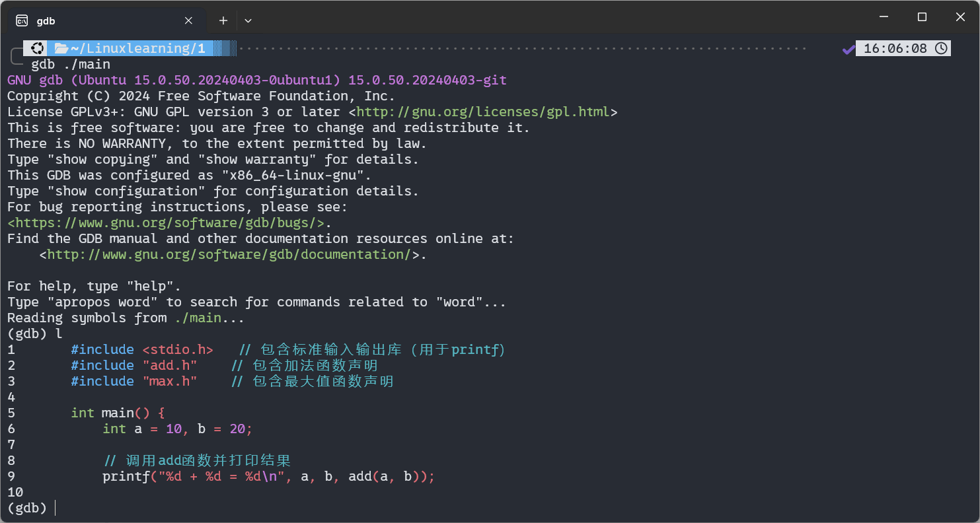Image resolution: width=980 pixels, height=523 pixels.
Task: Click the "gdb ./main" command text
Action: point(71,64)
